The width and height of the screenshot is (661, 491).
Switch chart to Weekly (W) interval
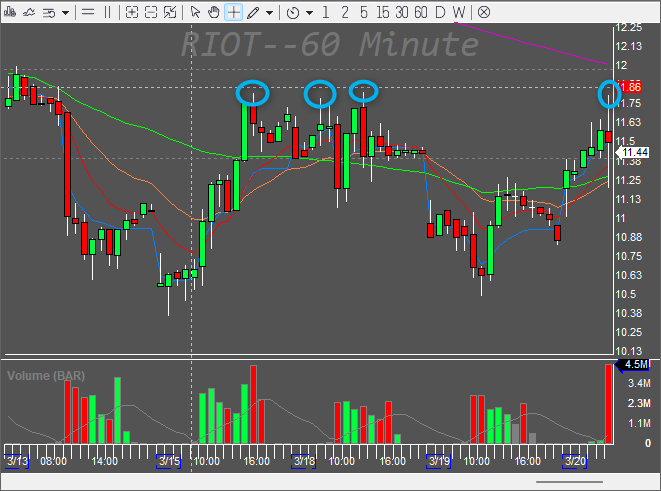(459, 13)
